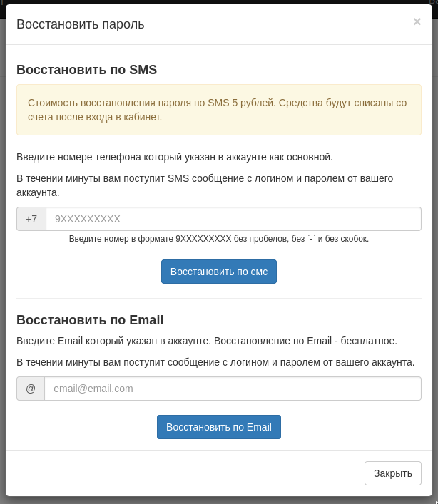
Task: Click the Восстановить по Email button
Action: (x=219, y=427)
